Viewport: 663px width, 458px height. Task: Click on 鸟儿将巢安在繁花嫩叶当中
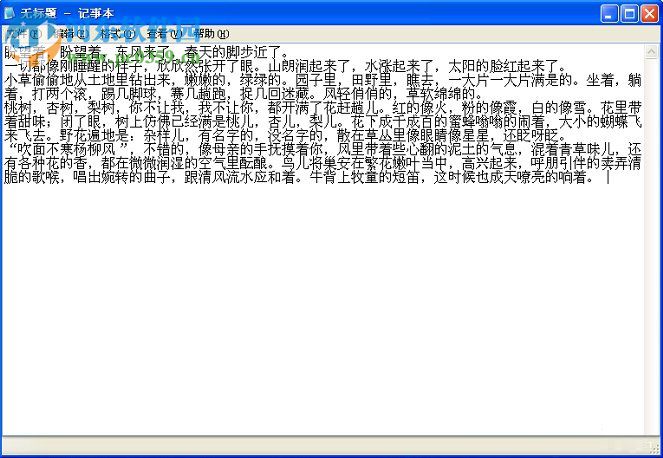click(364, 163)
